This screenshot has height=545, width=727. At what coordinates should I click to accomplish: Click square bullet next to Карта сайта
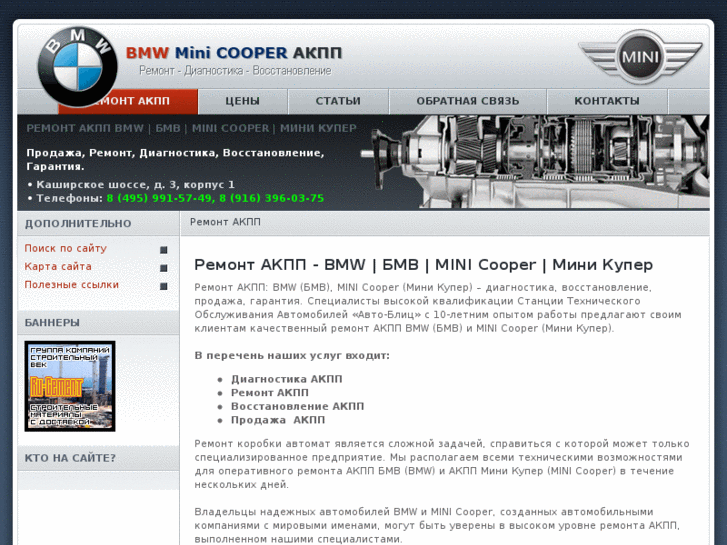[x=164, y=268]
